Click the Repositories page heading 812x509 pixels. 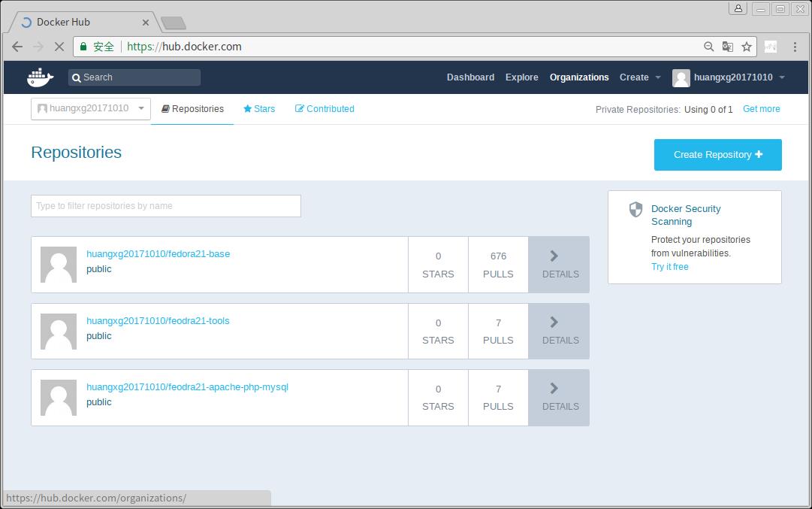[76, 153]
